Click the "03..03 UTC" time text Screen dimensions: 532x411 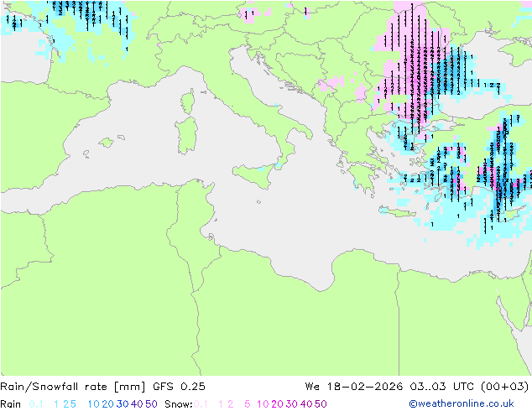[443, 386]
